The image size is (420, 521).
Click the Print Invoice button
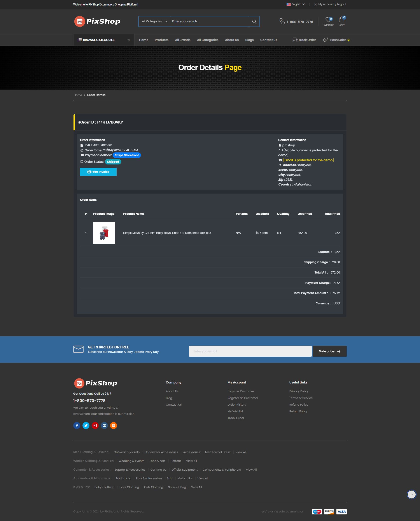(98, 172)
